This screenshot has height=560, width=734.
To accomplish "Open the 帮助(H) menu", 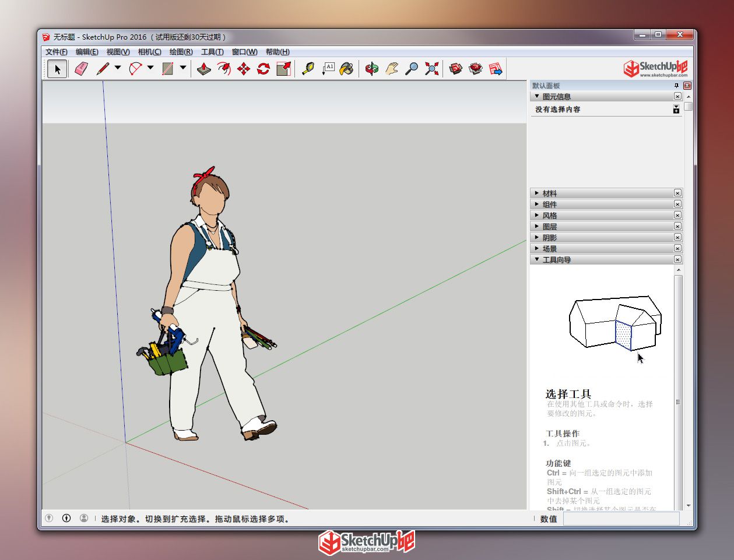I will tap(278, 52).
